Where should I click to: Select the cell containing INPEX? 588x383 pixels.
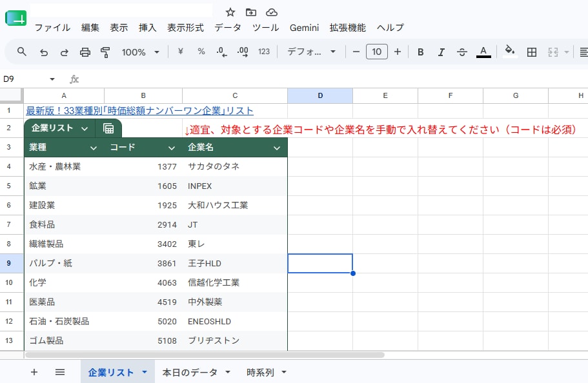(x=235, y=186)
